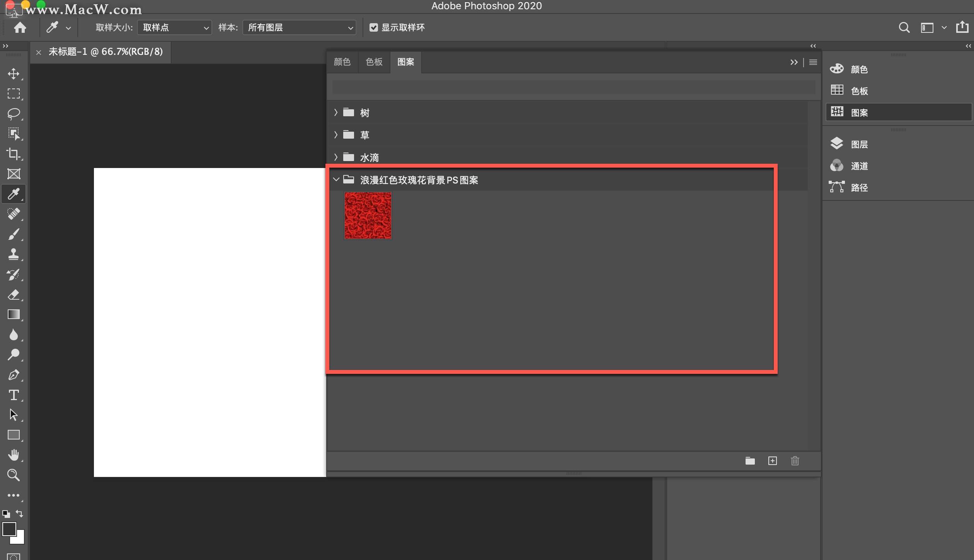Click the Home icon in options bar
This screenshot has height=560, width=974.
(x=20, y=27)
